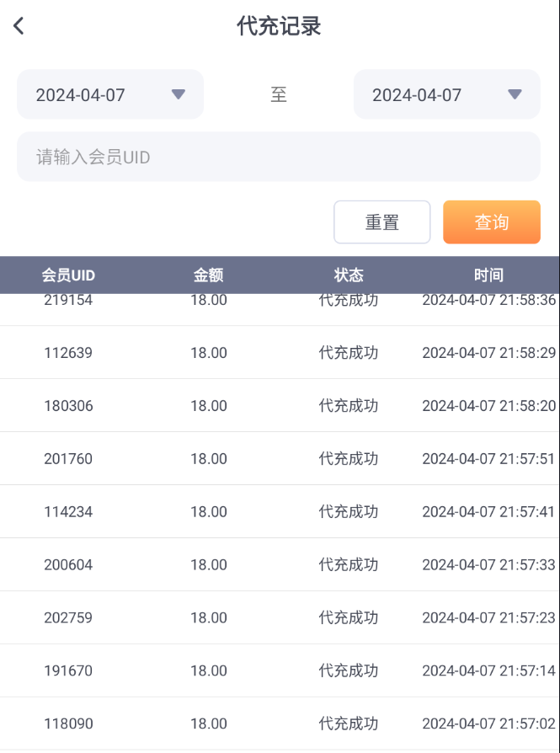Tap member UID 180306
The width and height of the screenshot is (560, 753).
tap(68, 406)
